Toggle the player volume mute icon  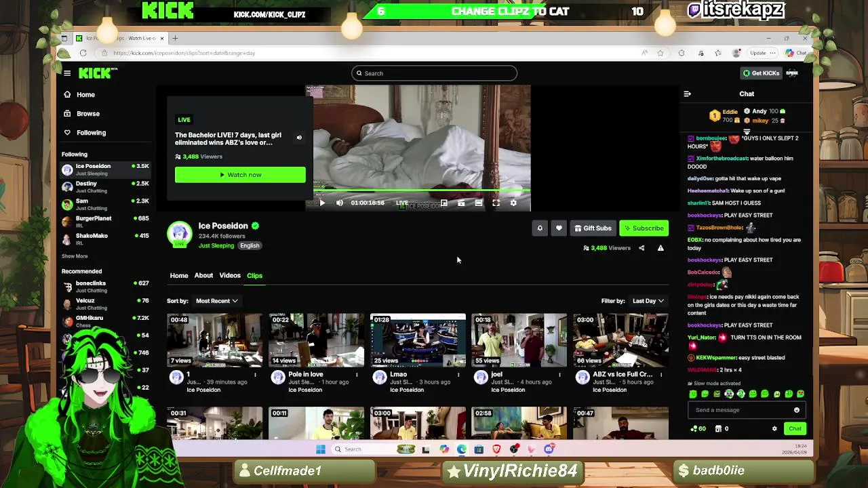tap(340, 203)
